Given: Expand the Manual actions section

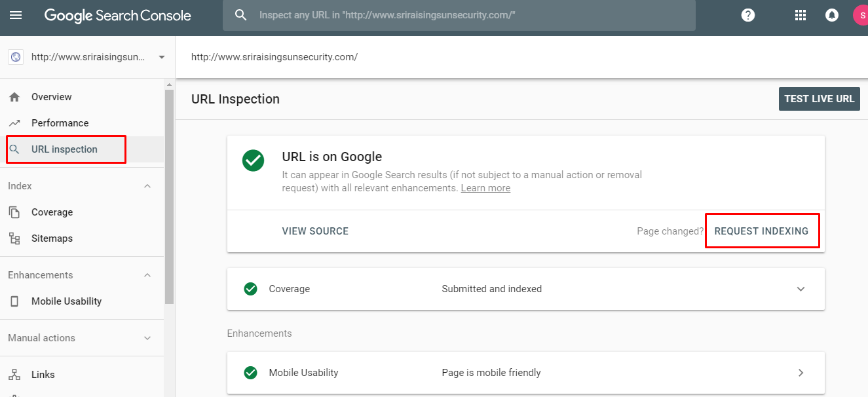Looking at the screenshot, I should pos(147,337).
